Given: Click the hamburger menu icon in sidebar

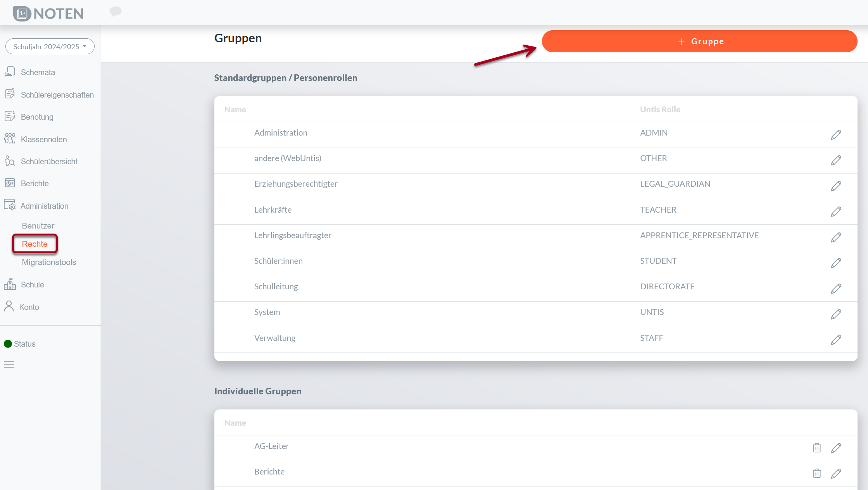Looking at the screenshot, I should (x=9, y=364).
